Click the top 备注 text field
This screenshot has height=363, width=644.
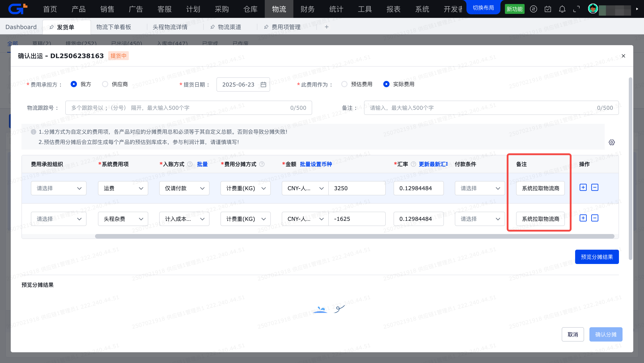[x=491, y=108]
